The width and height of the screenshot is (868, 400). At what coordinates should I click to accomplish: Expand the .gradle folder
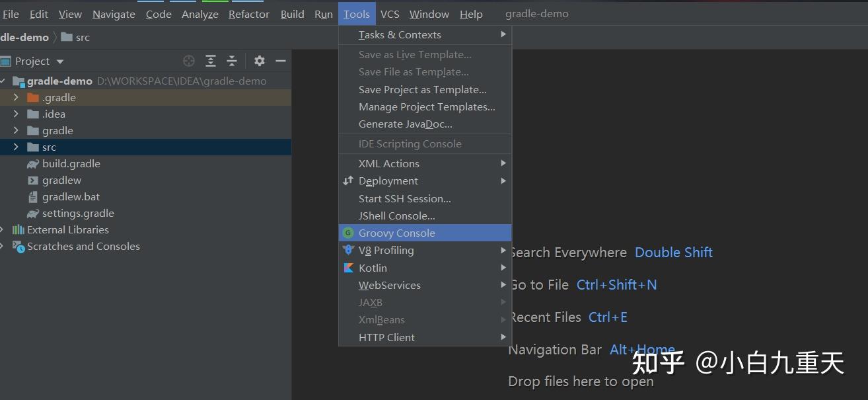click(x=16, y=97)
